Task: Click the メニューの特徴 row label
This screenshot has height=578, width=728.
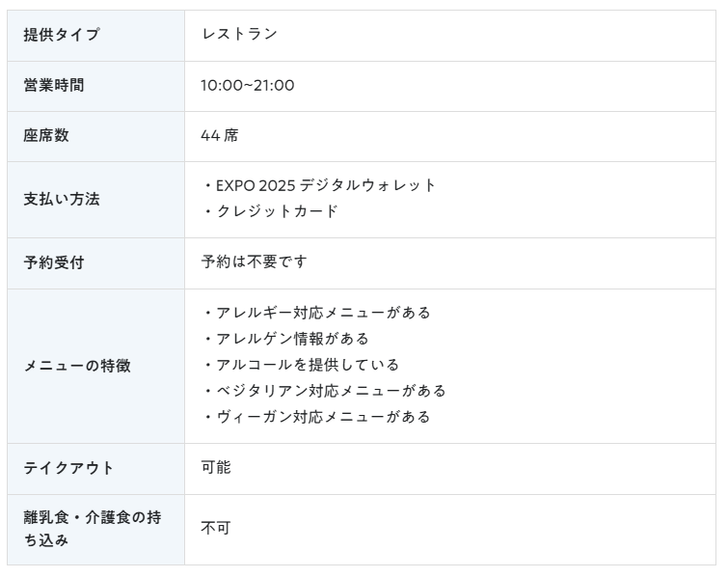Action: point(77,366)
